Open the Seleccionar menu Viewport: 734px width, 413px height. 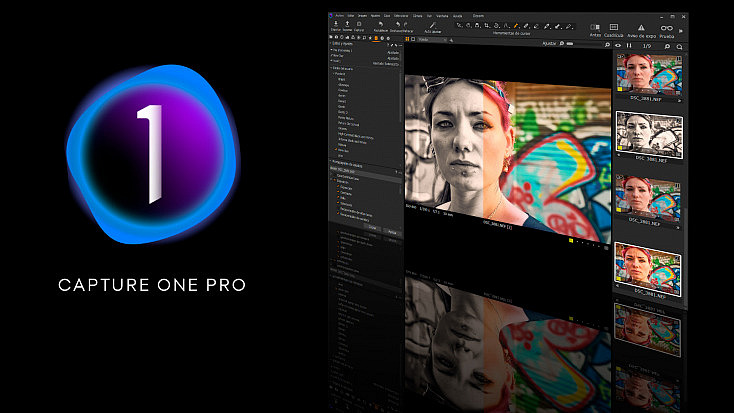point(401,16)
